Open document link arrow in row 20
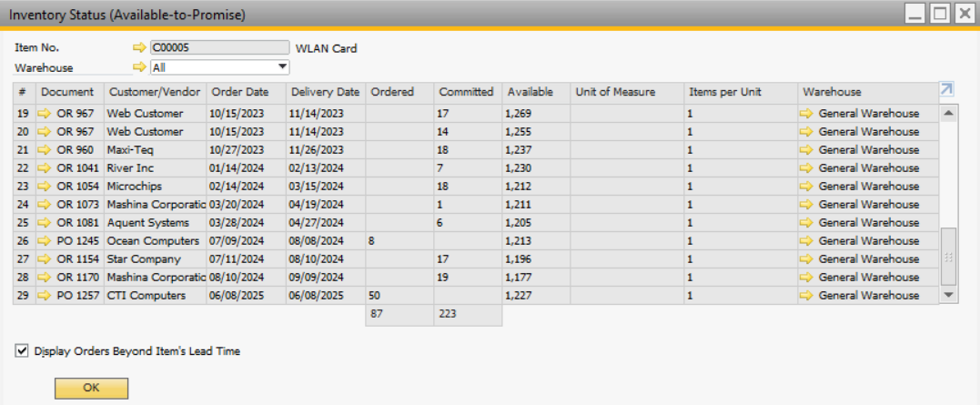The height and width of the screenshot is (405, 980). coord(45,132)
